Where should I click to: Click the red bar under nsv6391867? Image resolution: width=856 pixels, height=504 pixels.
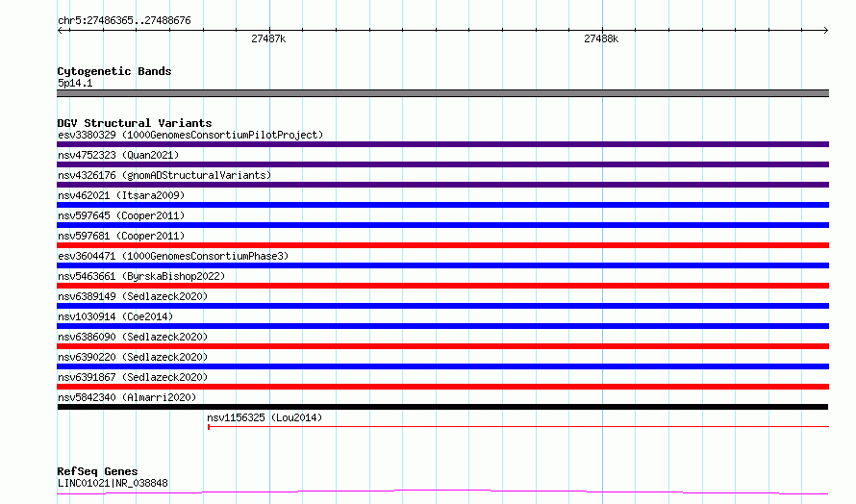coord(442,387)
